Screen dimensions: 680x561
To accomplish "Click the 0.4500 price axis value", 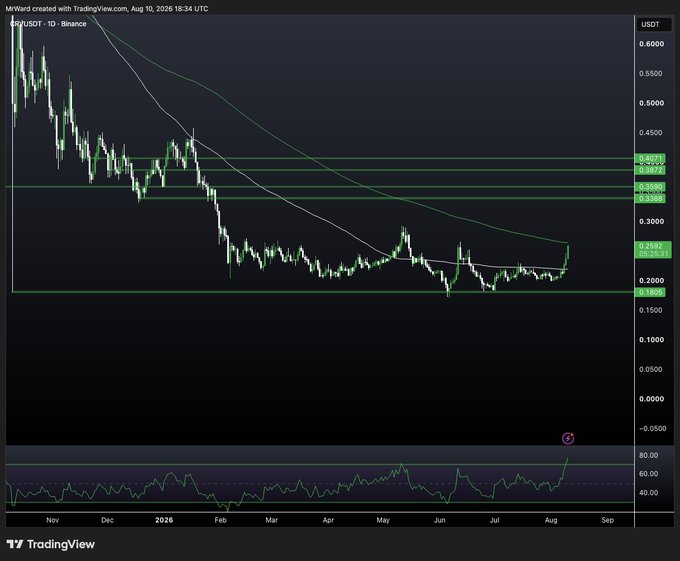I will click(651, 133).
